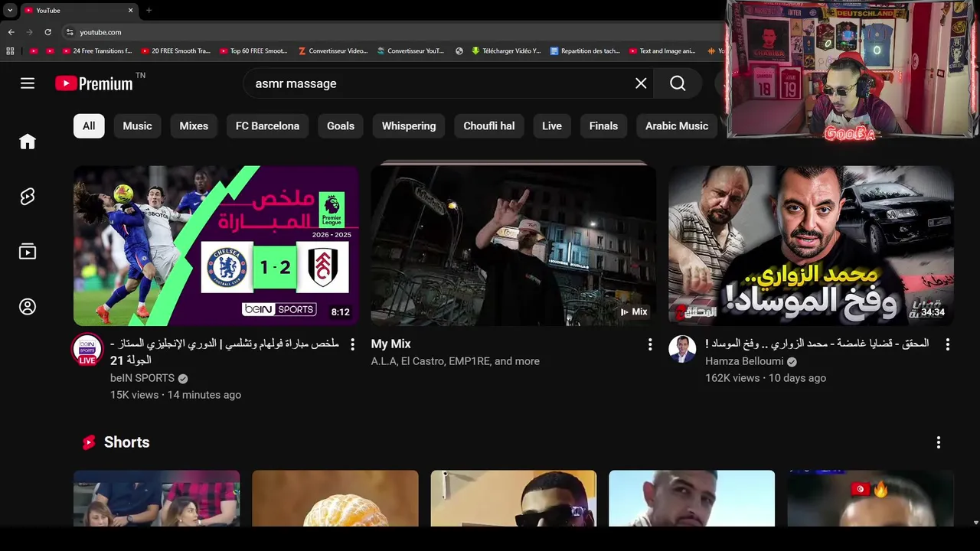Click the browser forward arrow

click(x=29, y=32)
